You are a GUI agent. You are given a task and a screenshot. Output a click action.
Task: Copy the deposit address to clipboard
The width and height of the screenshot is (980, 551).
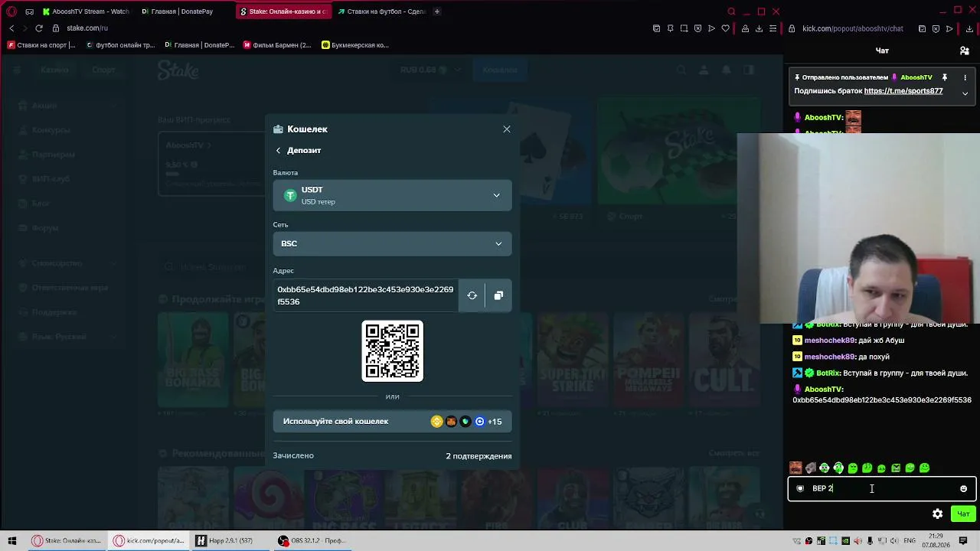coord(498,295)
